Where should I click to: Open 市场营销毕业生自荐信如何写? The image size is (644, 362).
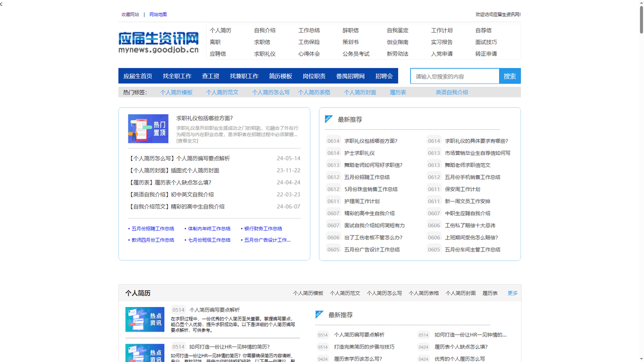pos(478,153)
